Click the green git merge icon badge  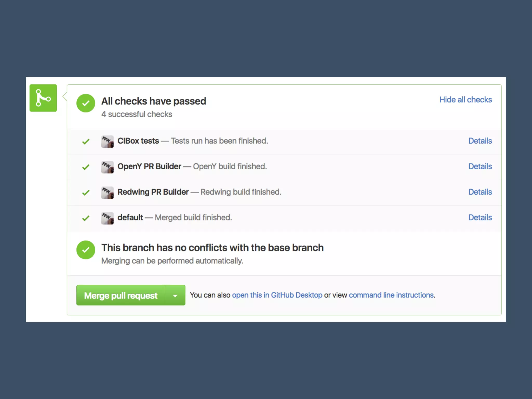point(43,98)
